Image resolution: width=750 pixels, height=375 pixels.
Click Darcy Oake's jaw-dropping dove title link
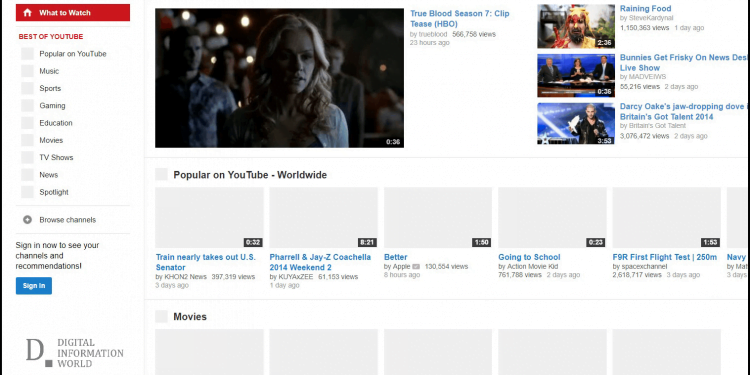coord(684,111)
